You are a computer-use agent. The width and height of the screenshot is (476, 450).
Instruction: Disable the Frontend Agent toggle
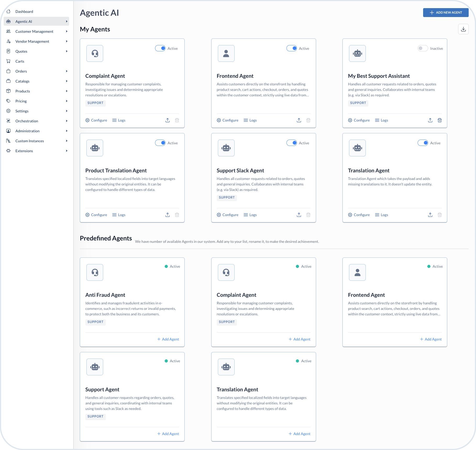coord(291,48)
